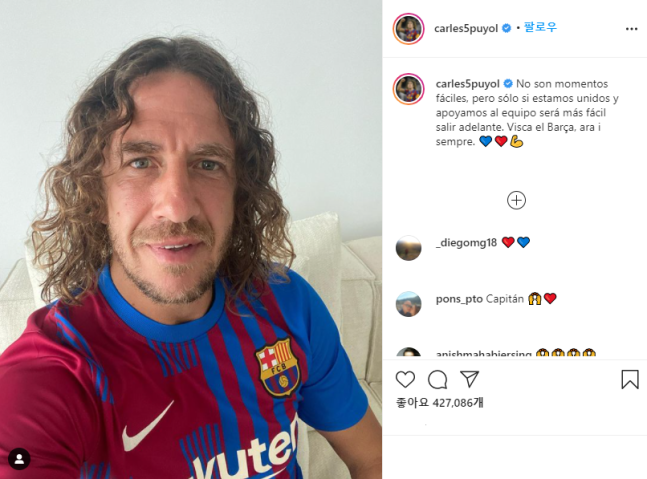Image resolution: width=647 pixels, height=479 pixels.
Task: Save post using the bookmark icon
Action: [630, 379]
